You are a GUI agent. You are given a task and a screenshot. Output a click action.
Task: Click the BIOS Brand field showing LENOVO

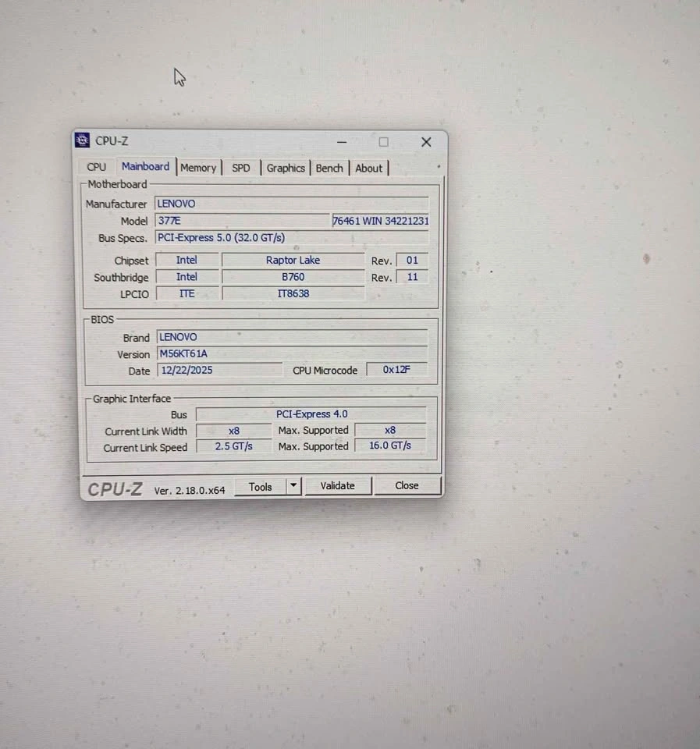coord(292,337)
